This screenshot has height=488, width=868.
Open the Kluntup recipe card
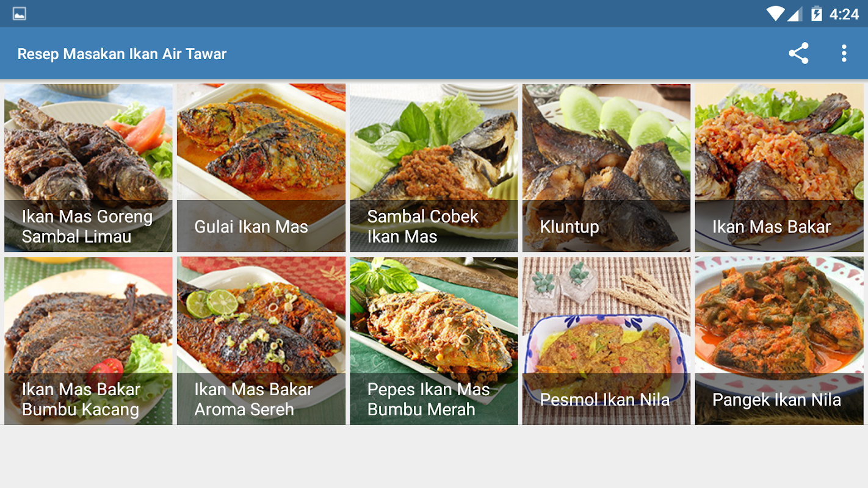607,168
